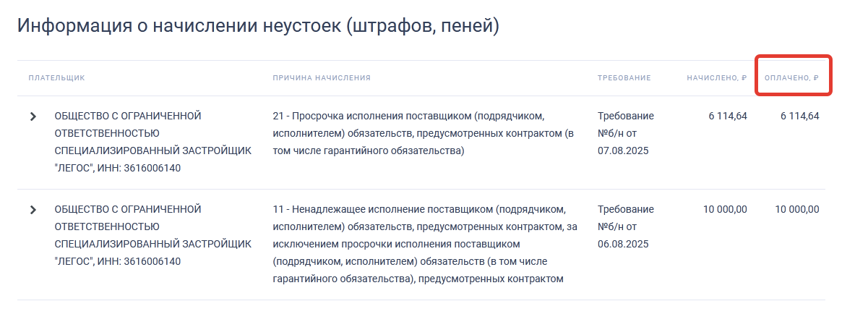Expand the row with reason code 21

tap(33, 116)
